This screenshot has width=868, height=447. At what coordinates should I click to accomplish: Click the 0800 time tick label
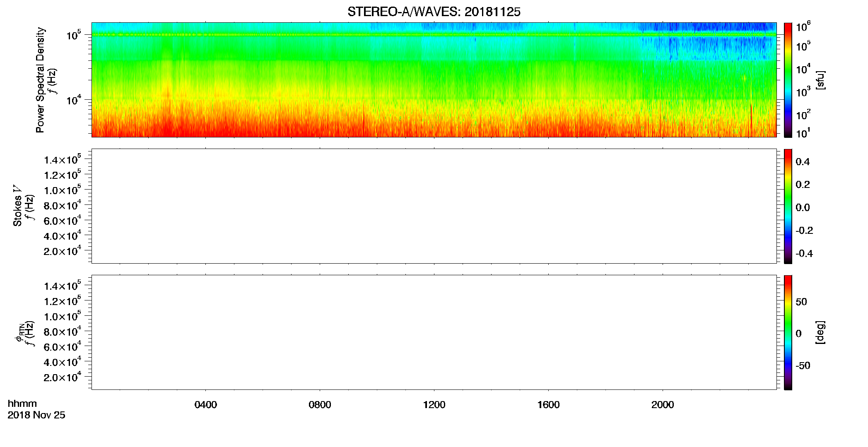[x=320, y=405]
